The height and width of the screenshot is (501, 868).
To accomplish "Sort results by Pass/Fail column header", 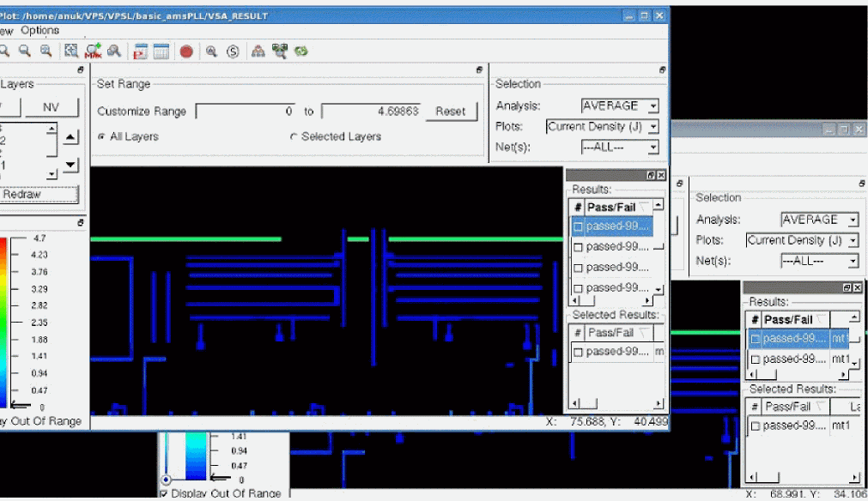I will [x=613, y=207].
